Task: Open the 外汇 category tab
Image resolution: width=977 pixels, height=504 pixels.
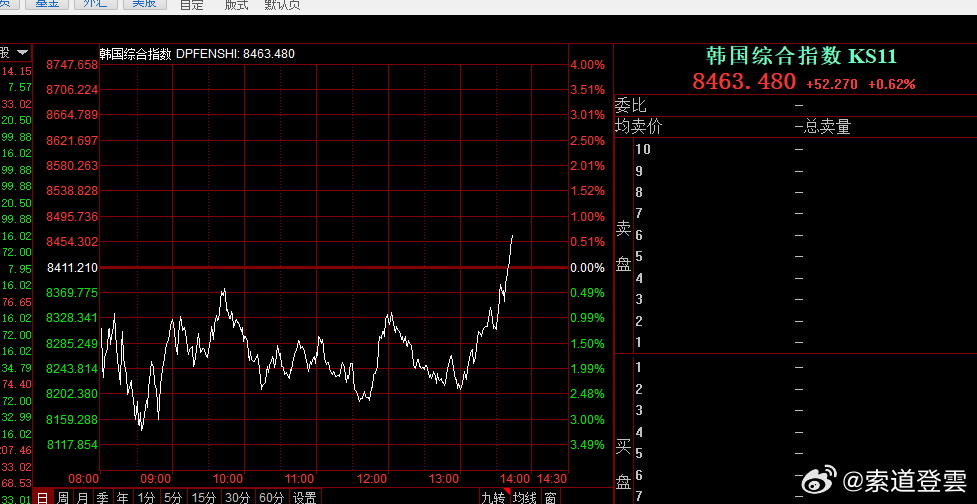Action: tap(95, 4)
